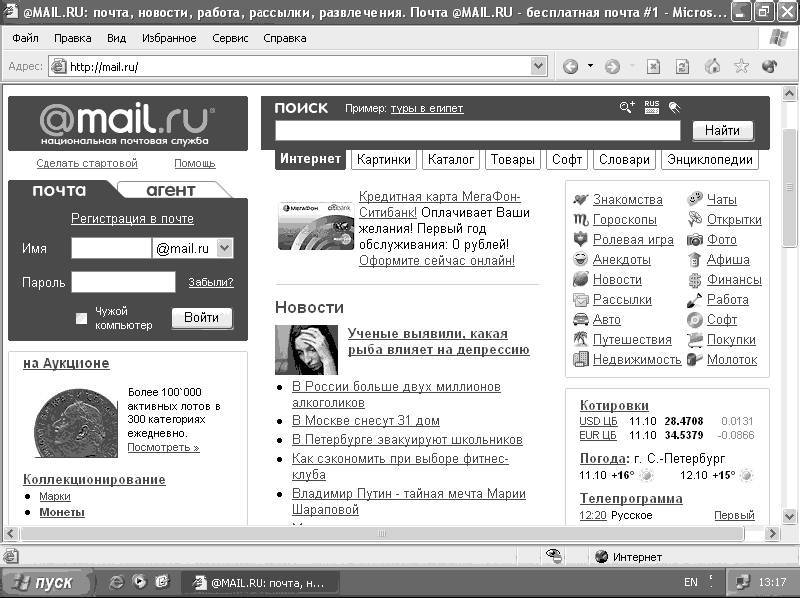Go to Home page via house icon
This screenshot has height=598, width=800.
(x=712, y=66)
